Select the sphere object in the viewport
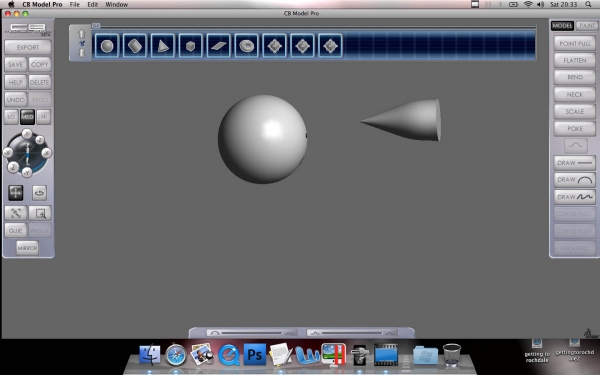This screenshot has width=600, height=375. pos(262,139)
